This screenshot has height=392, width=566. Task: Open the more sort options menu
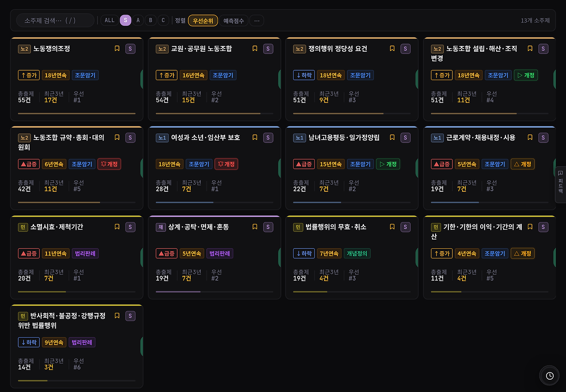pyautogui.click(x=257, y=20)
